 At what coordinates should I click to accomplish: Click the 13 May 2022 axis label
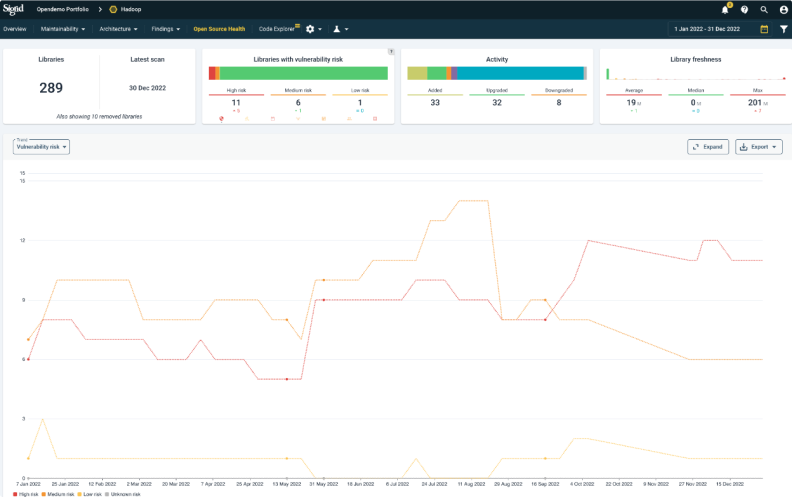point(286,484)
